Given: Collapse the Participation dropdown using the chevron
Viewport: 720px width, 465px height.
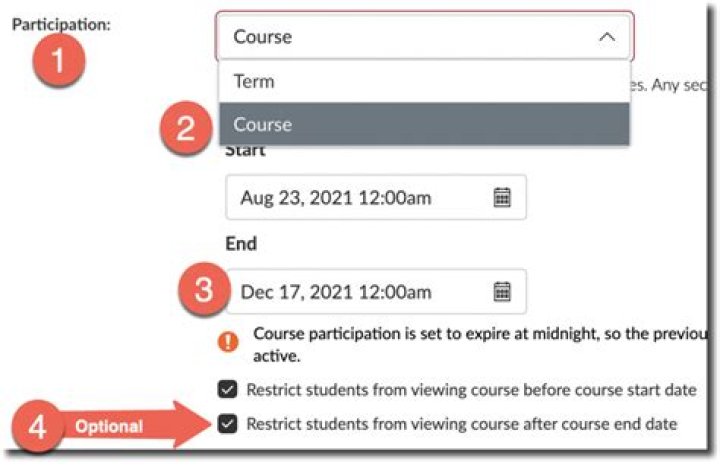Looking at the screenshot, I should click(605, 37).
